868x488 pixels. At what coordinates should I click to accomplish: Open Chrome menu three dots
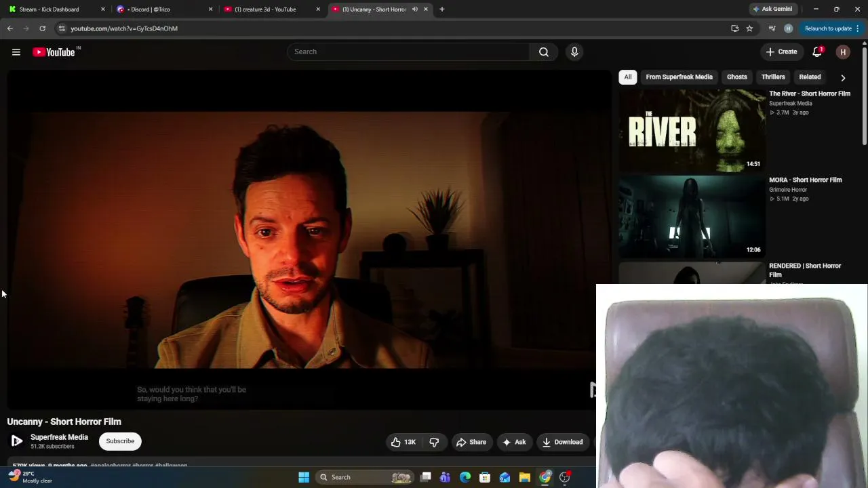pos(857,28)
